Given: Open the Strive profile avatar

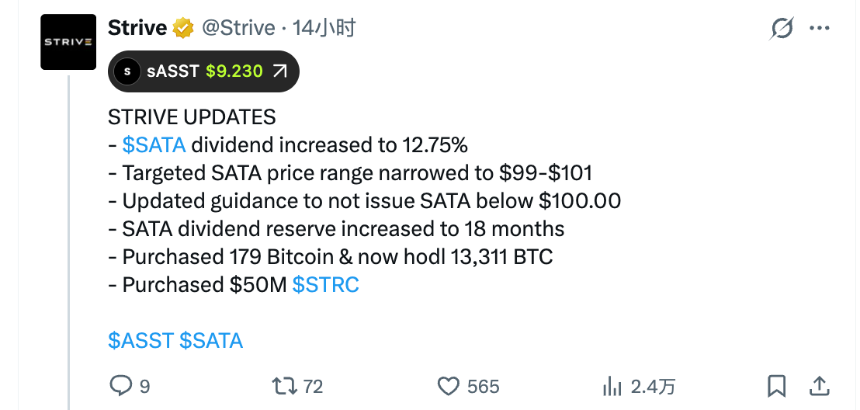Looking at the screenshot, I should point(68,42).
